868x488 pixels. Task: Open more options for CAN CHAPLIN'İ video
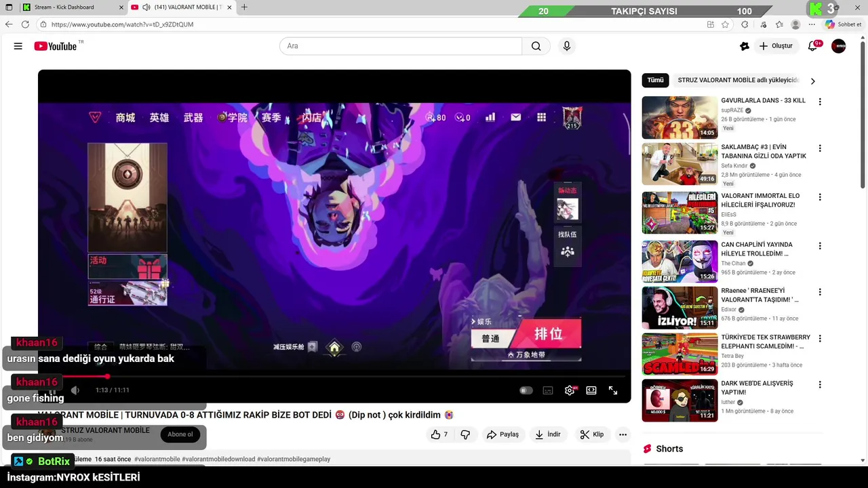[820, 246]
